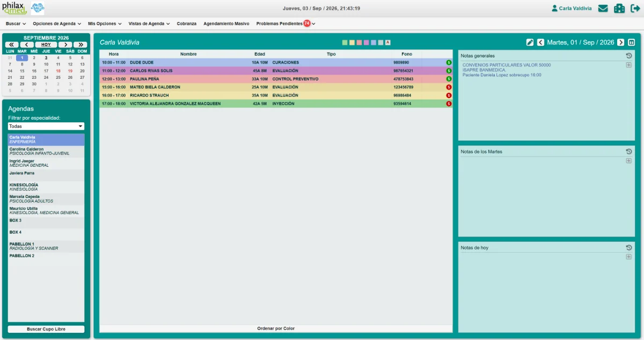644x340 pixels.
Task: Click the pencil edit icon beside agenda date
Action: click(x=530, y=42)
